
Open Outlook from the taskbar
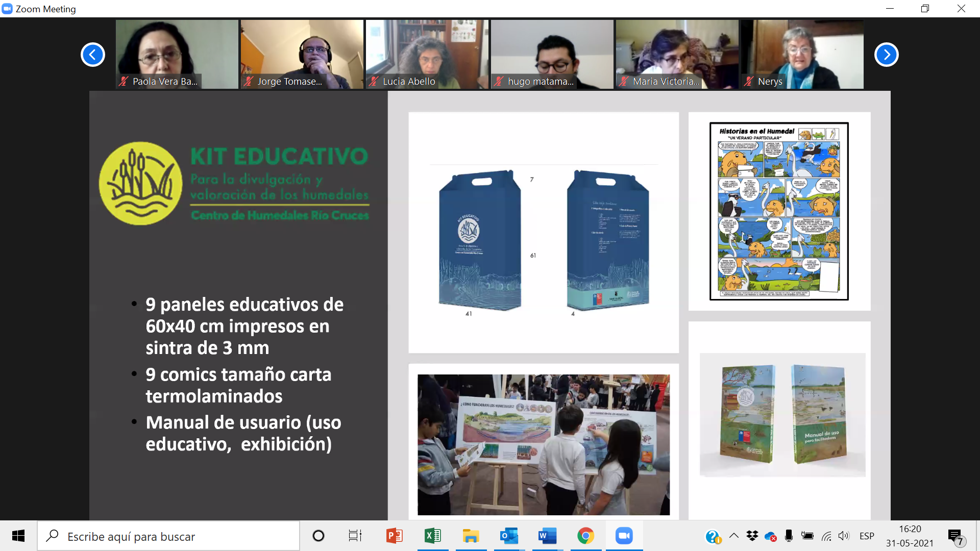pyautogui.click(x=509, y=536)
